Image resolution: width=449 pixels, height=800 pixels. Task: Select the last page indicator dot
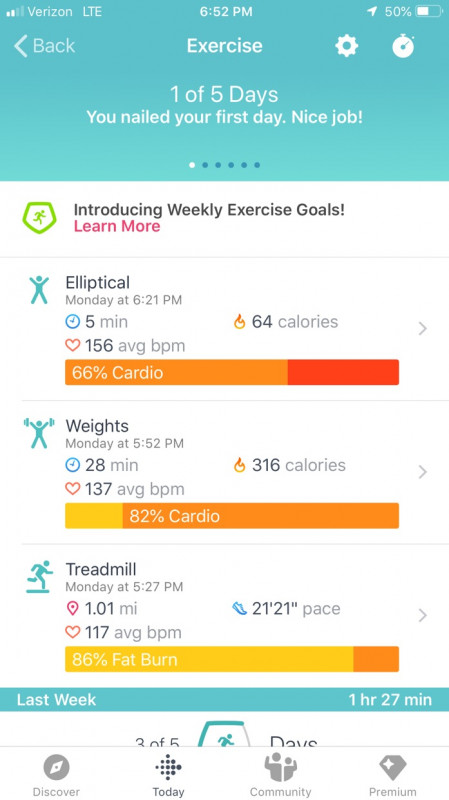tap(257, 165)
